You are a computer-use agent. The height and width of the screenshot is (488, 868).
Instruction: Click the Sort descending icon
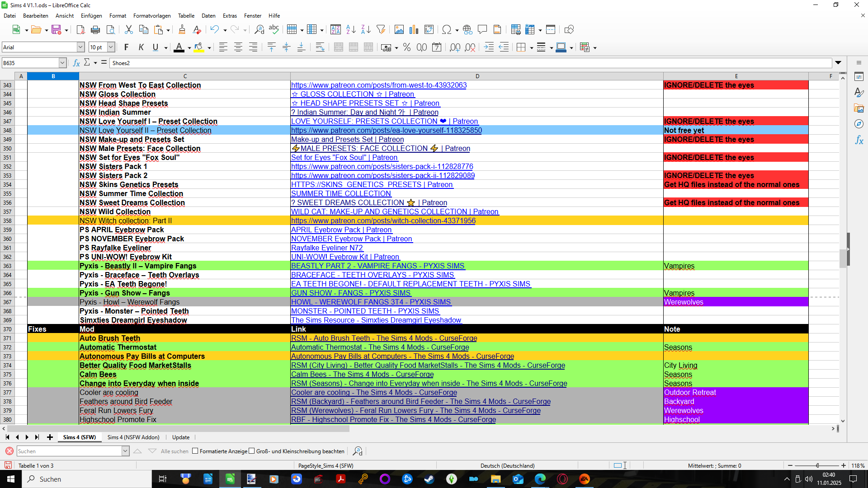click(x=366, y=30)
